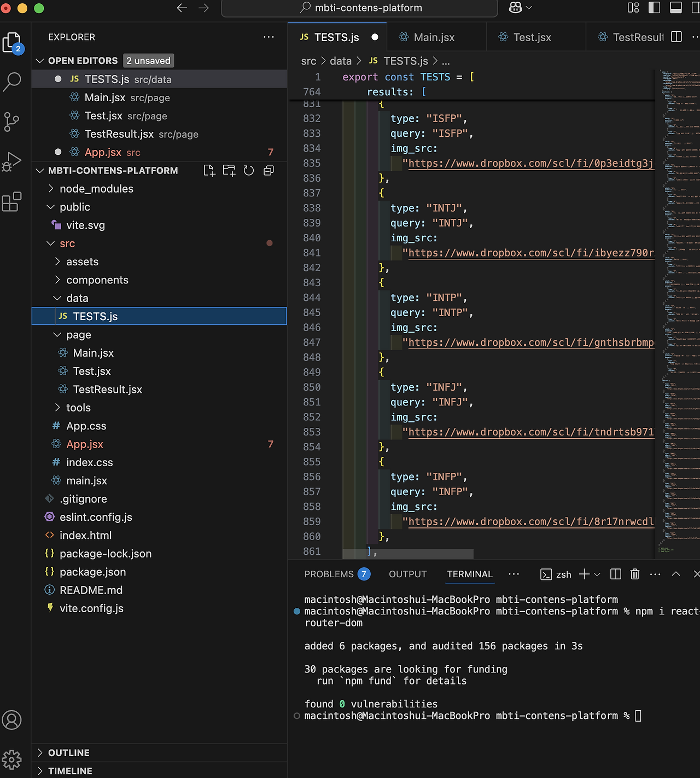This screenshot has height=778, width=700.
Task: Toggle the bottom panel visibility
Action: (676, 8)
